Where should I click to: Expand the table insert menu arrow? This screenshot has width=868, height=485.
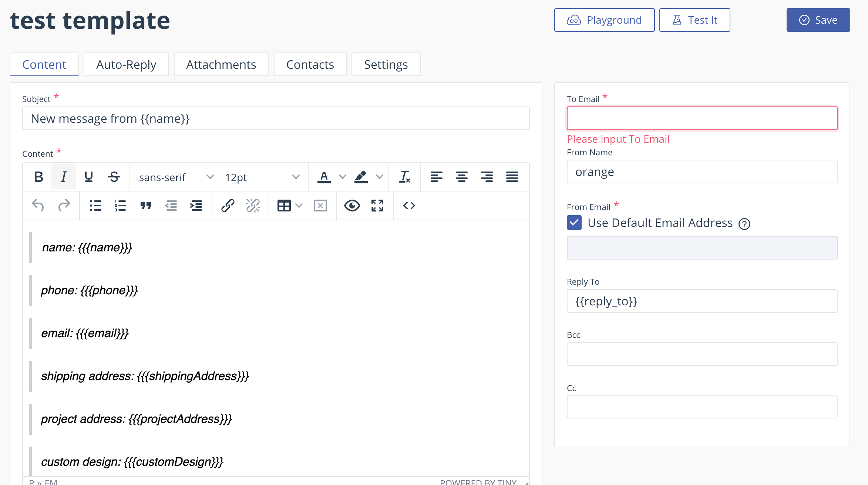(x=299, y=206)
